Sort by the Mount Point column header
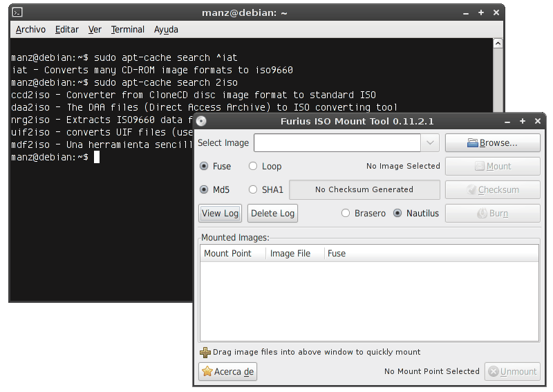 pos(233,254)
